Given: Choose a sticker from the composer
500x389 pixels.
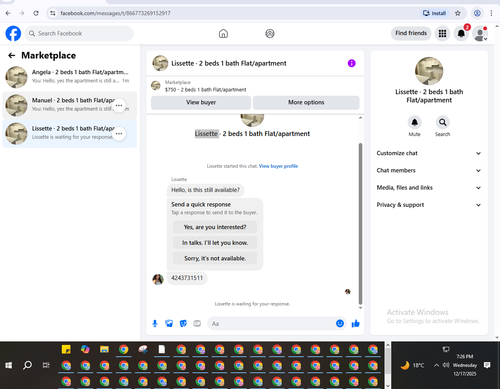Looking at the screenshot, I should click(183, 323).
